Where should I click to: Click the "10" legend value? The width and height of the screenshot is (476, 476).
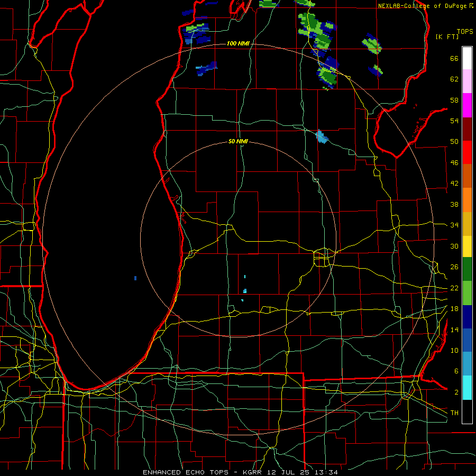[454, 350]
